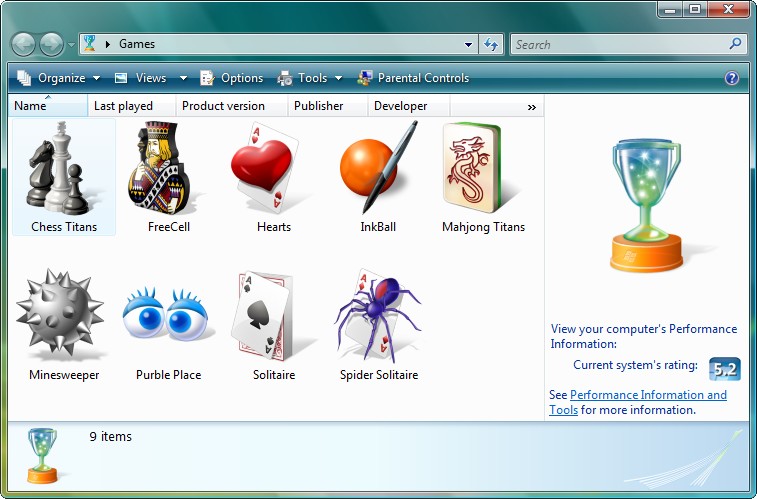Minimize the Games window

pos(670,9)
